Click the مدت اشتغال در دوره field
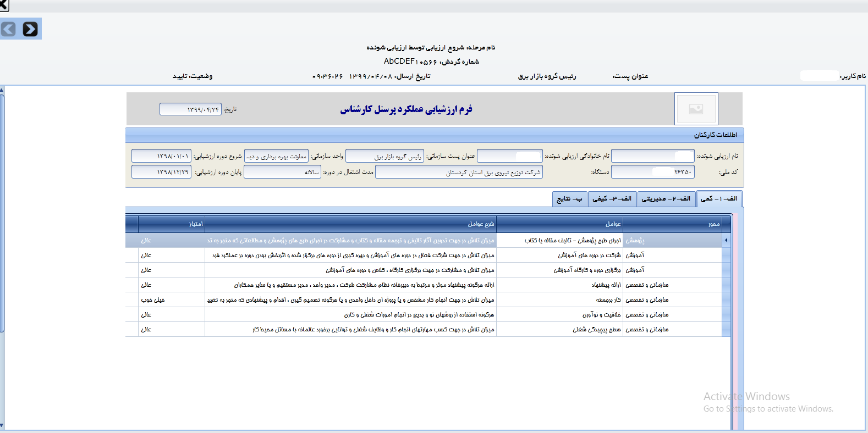Screen dimensions: 868x433 282,172
